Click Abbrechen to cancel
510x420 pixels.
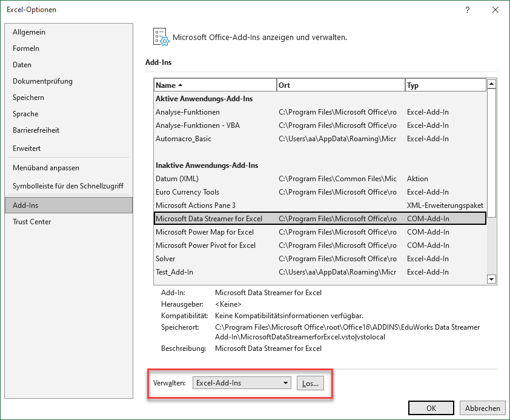[482, 408]
